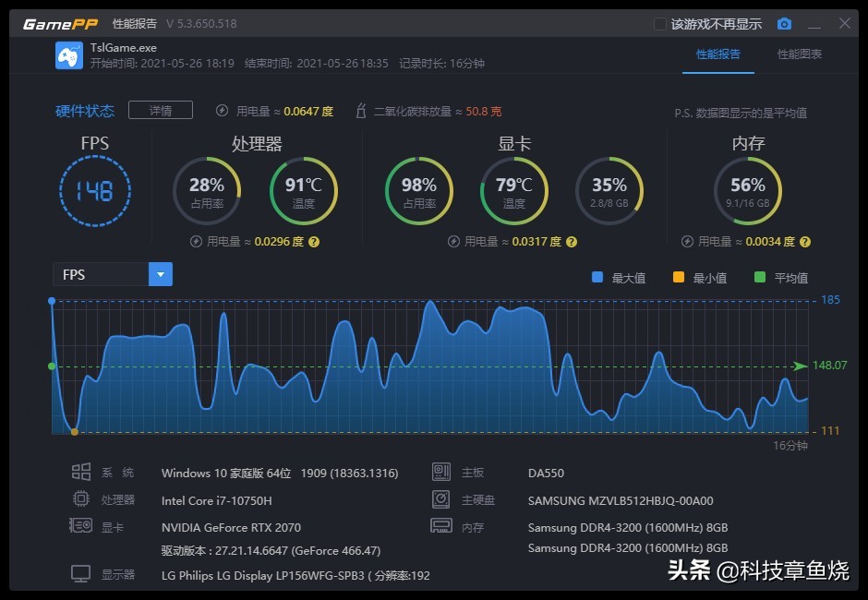Screen dimensions: 868x600
Task: Click the 用电量 power usage icon
Action: (221, 109)
